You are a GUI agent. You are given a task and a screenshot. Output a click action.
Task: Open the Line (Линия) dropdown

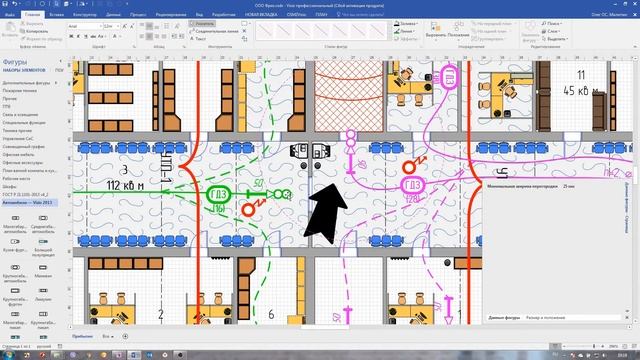point(404,31)
